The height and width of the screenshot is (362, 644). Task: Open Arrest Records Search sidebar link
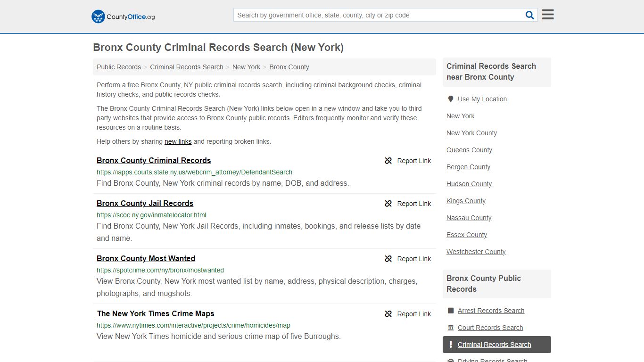tap(491, 311)
